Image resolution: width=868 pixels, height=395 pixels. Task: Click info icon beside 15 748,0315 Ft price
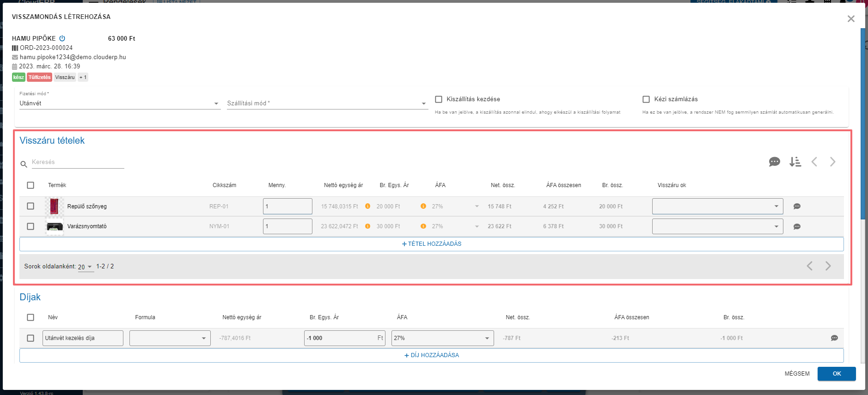pos(367,207)
